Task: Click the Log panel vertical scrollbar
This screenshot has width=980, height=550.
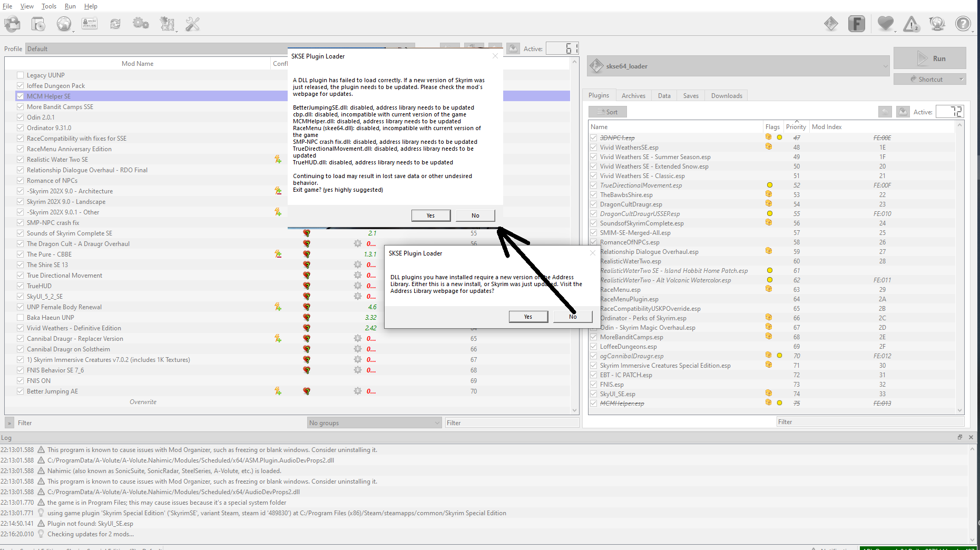Action: (x=973, y=494)
